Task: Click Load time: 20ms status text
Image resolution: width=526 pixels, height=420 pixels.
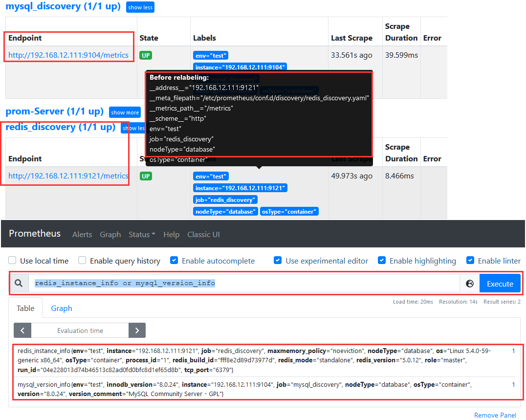Action: pos(413,302)
